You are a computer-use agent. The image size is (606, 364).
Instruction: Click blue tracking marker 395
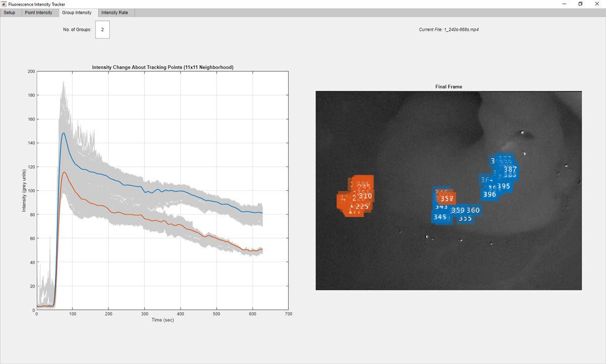pyautogui.click(x=503, y=186)
